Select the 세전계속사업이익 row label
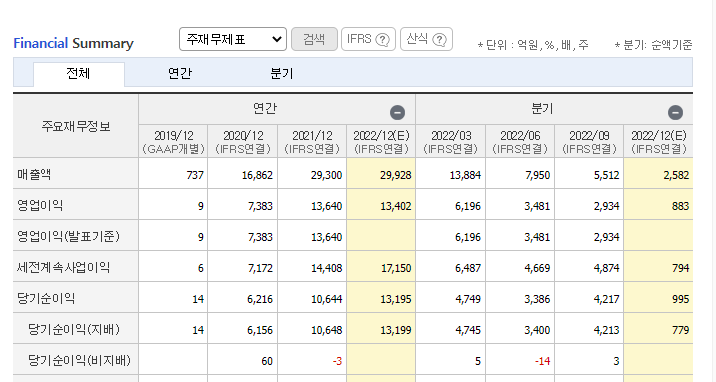This screenshot has width=716, height=382. pyautogui.click(x=63, y=268)
